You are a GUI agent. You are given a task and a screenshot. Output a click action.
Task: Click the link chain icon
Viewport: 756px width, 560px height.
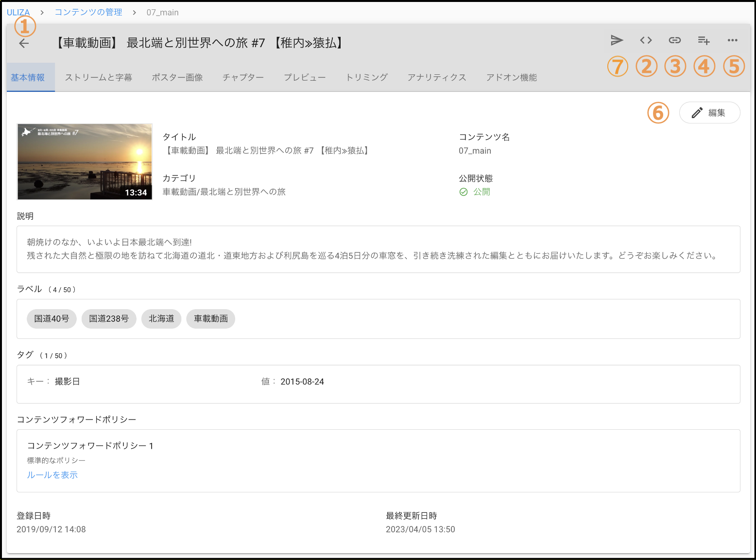[675, 40]
